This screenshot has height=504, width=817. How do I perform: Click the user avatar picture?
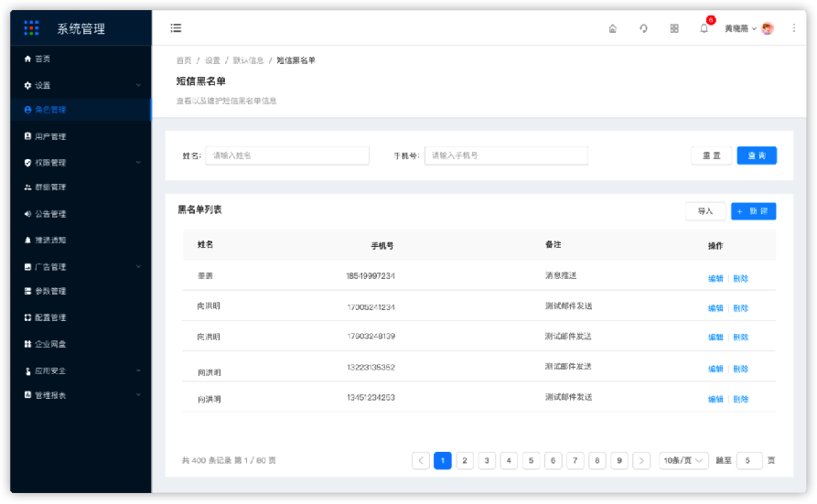768,28
